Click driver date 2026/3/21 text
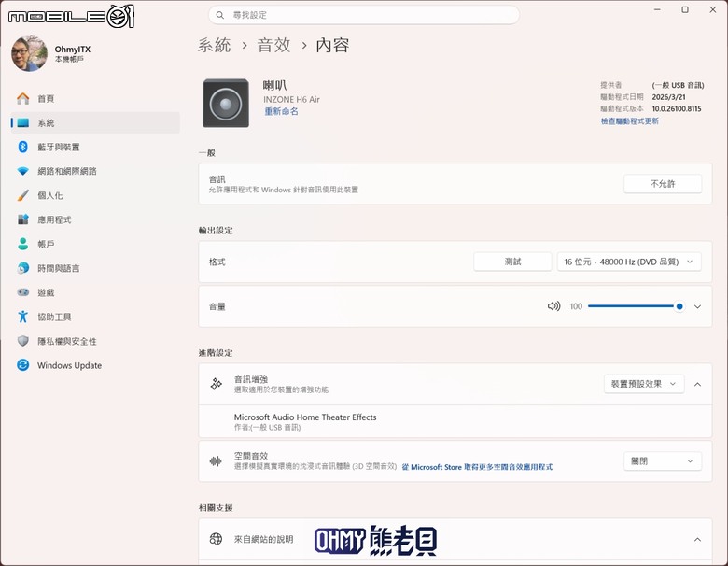This screenshot has width=728, height=566. click(x=668, y=96)
